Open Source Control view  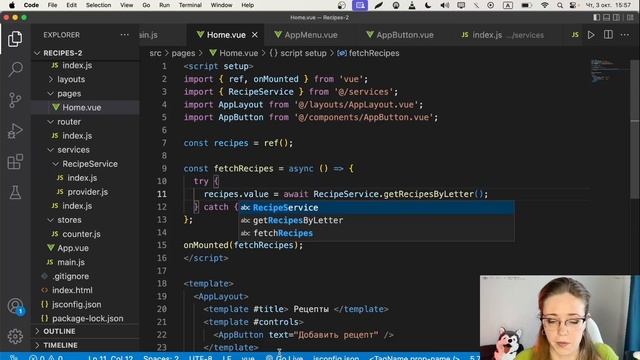point(15,100)
